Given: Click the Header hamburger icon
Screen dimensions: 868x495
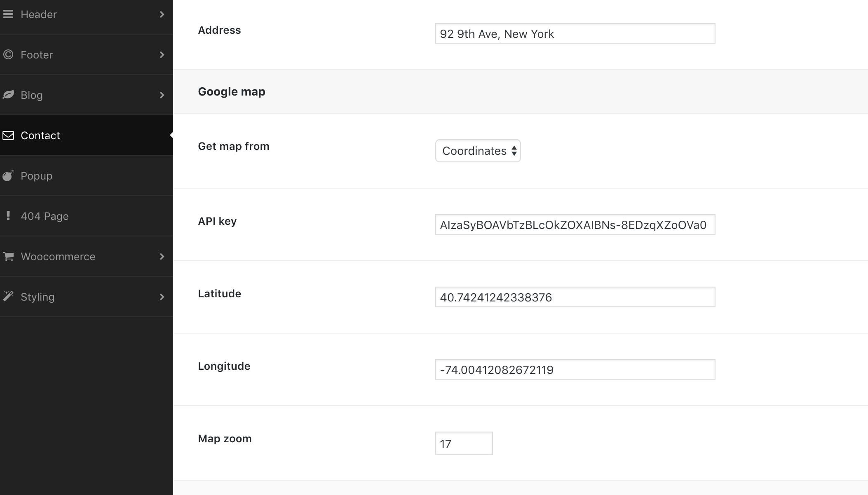Looking at the screenshot, I should click(8, 14).
